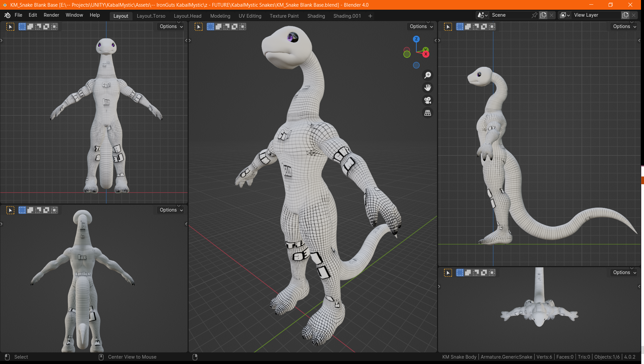Enable Subtract selection mode in top-left viewport
This screenshot has height=364, width=644.
[38, 27]
